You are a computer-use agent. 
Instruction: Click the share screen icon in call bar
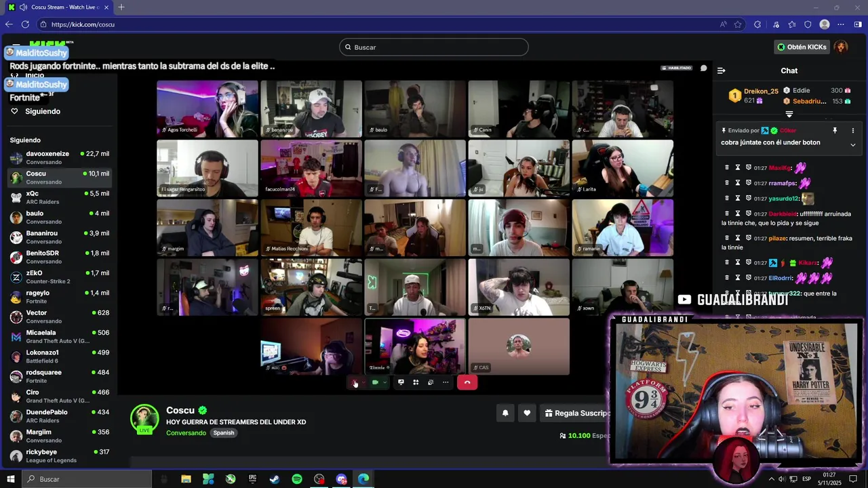pos(401,382)
